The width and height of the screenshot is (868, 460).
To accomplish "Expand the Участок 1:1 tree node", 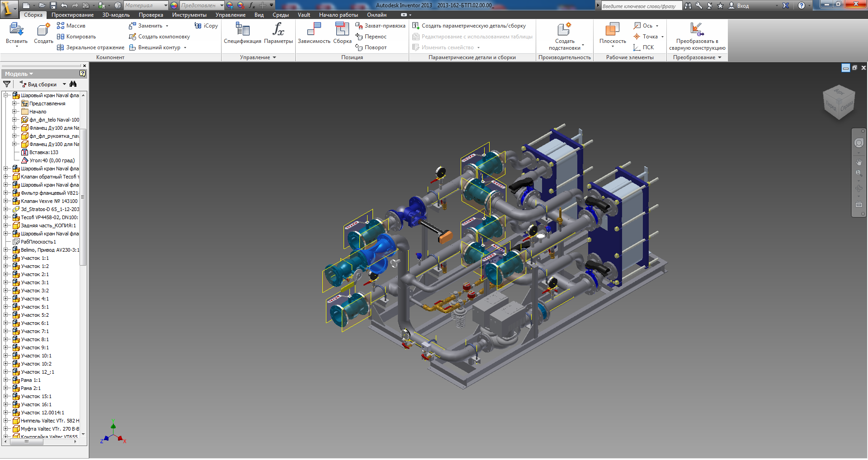I will click(x=6, y=258).
